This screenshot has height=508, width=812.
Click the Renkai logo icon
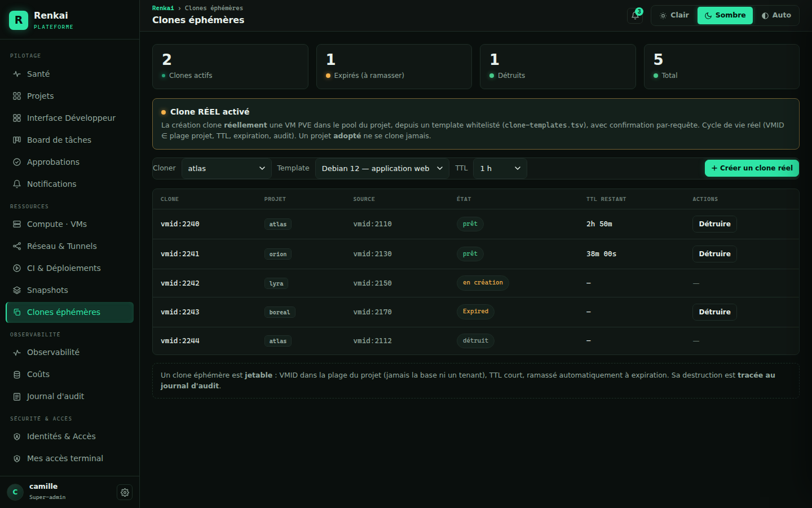tap(19, 20)
